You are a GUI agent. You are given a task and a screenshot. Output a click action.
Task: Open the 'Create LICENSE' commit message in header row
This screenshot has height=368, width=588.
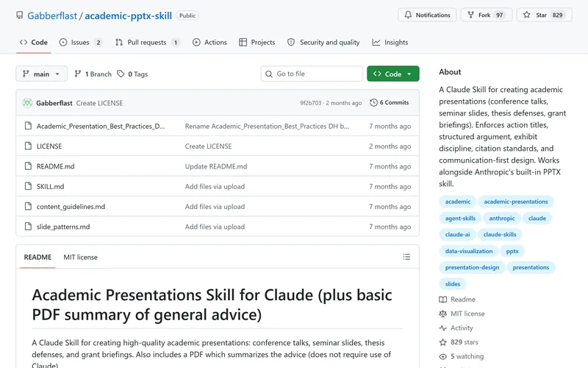tap(99, 103)
